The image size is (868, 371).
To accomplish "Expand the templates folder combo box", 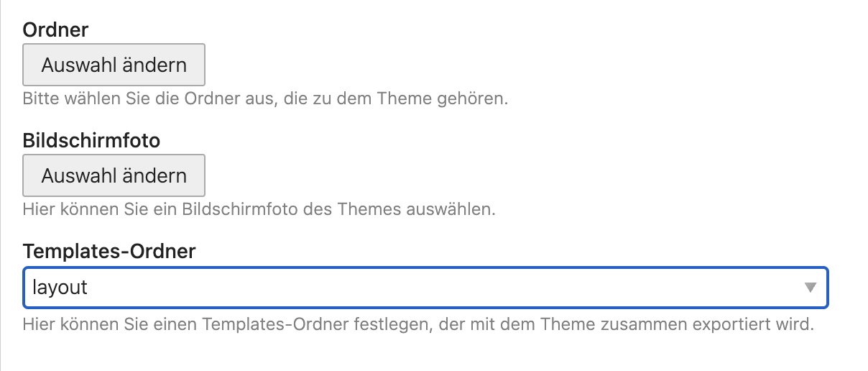I will pyautogui.click(x=425, y=288).
